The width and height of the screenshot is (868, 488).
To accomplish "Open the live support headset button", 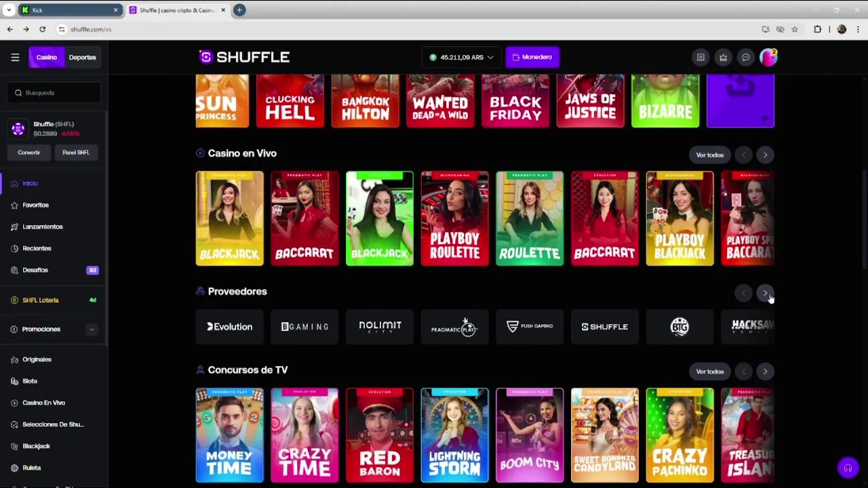I will (x=848, y=468).
